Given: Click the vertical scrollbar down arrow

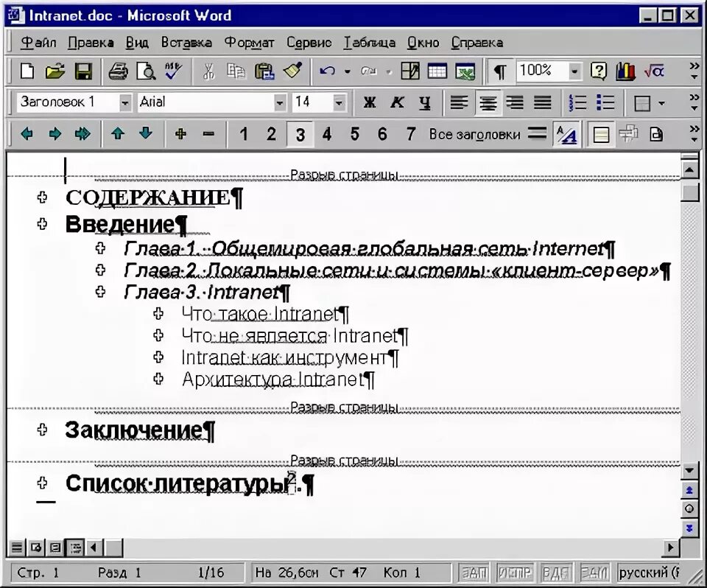Looking at the screenshot, I should tap(689, 470).
